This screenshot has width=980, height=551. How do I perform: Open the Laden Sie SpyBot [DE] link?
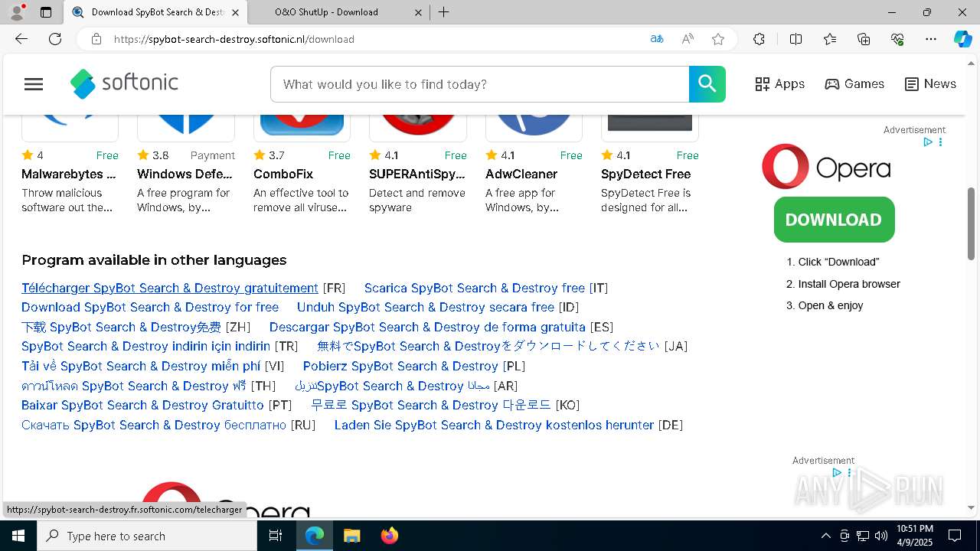[495, 425]
